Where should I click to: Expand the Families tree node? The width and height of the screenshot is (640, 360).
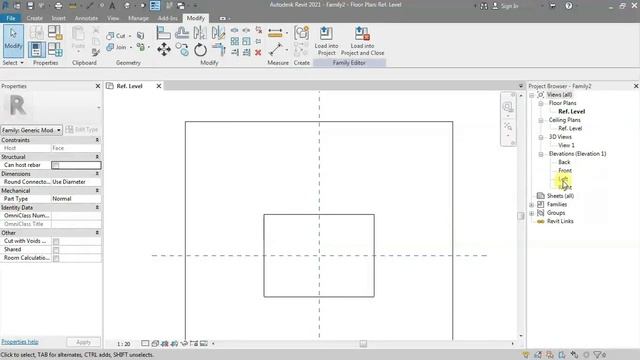pyautogui.click(x=532, y=204)
